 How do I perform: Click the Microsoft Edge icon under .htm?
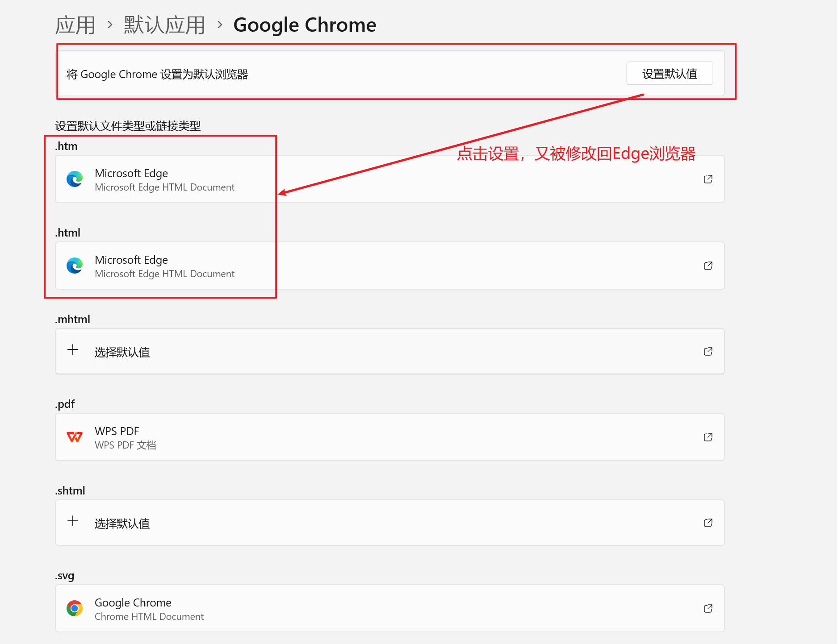pyautogui.click(x=75, y=179)
